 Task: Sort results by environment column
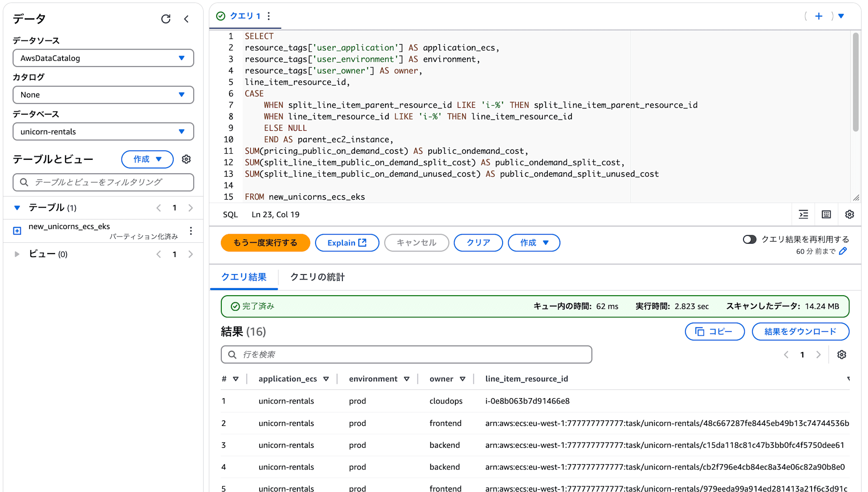[407, 379]
